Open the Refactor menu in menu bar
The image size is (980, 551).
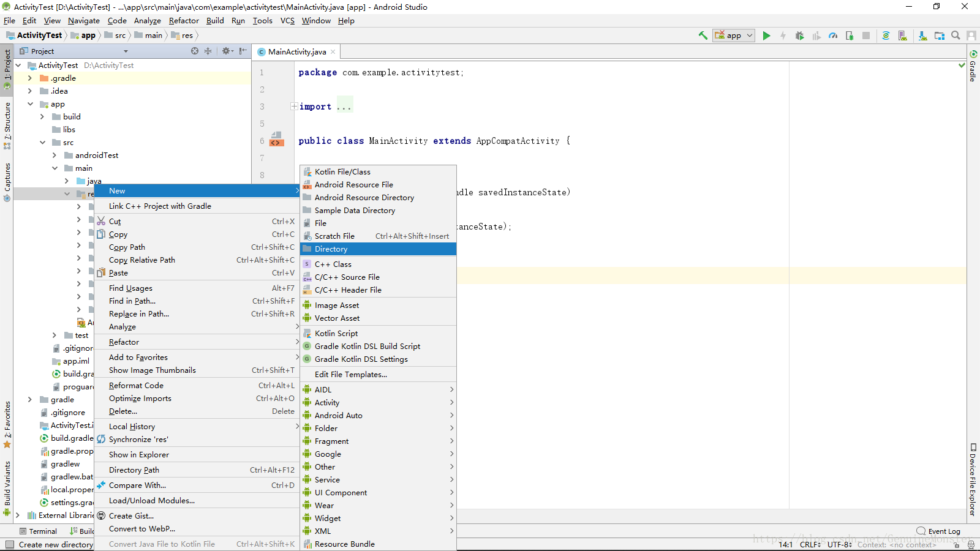point(184,21)
